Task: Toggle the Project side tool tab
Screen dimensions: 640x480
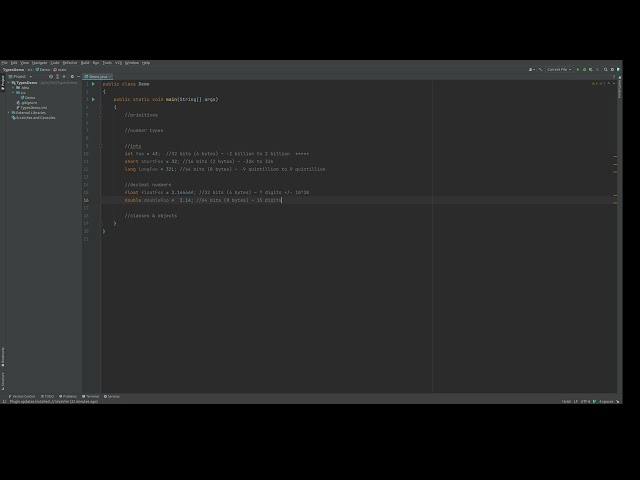Action: click(2, 83)
